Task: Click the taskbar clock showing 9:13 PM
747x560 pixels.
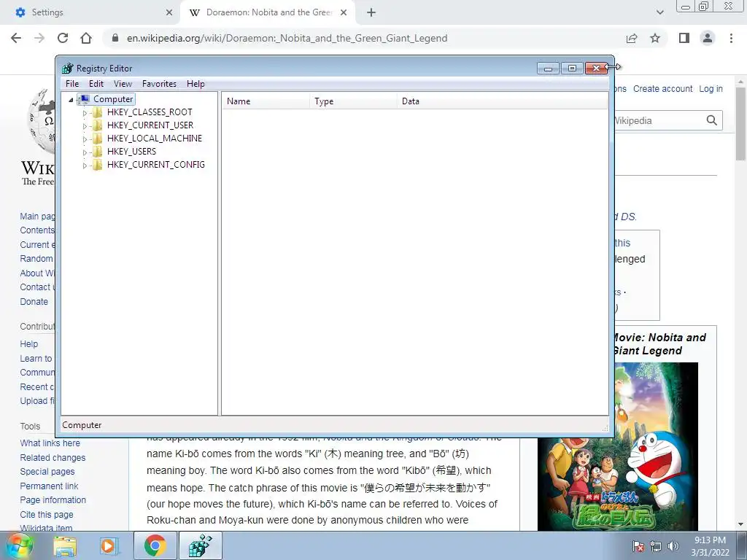Action: coord(710,546)
